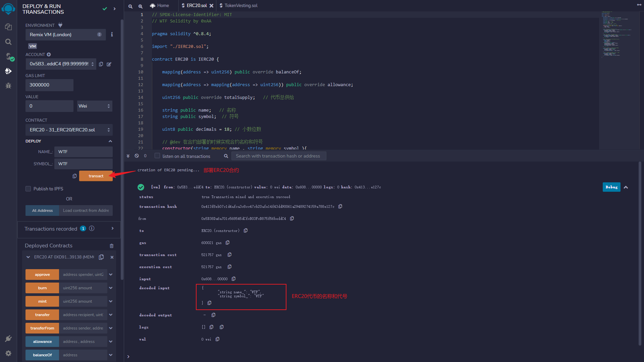Call the allowance function button
This screenshot has height=362, width=644.
[42, 342]
